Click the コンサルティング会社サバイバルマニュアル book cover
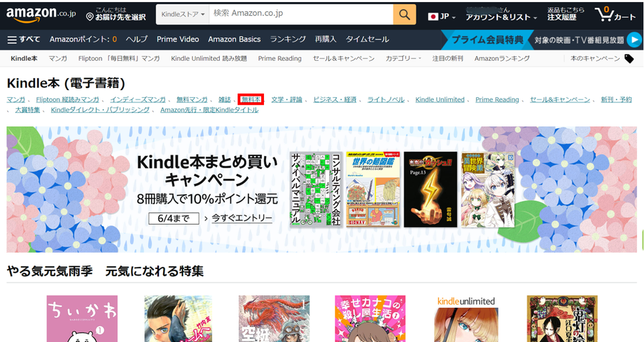This screenshot has width=644, height=342. click(316, 190)
